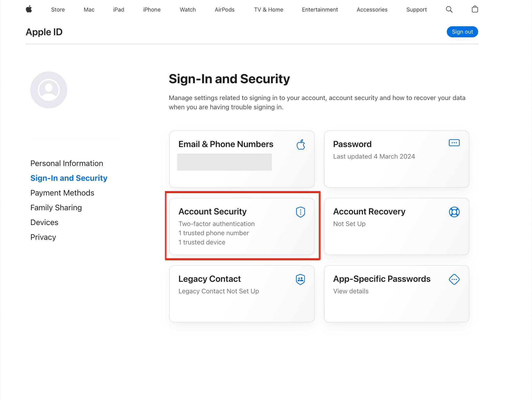Click the profile avatar placeholder
This screenshot has width=532, height=400.
[49, 90]
